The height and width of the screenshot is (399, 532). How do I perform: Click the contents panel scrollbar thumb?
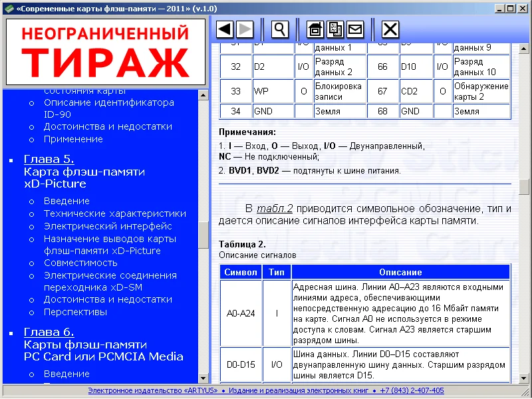(x=203, y=235)
